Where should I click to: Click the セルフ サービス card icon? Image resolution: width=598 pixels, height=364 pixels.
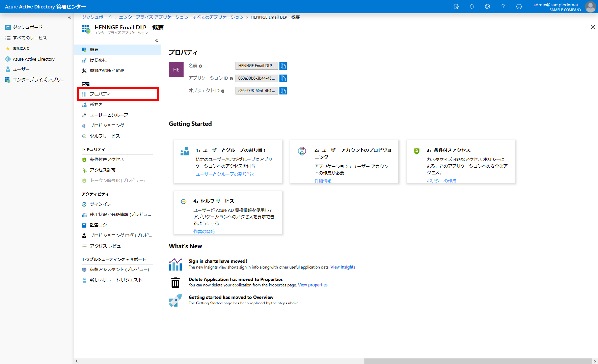[x=184, y=202]
